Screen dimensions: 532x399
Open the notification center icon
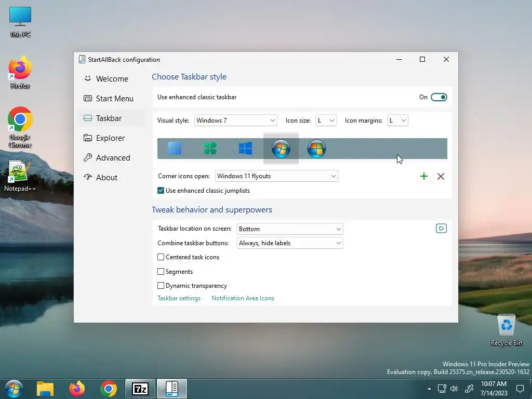pyautogui.click(x=520, y=389)
